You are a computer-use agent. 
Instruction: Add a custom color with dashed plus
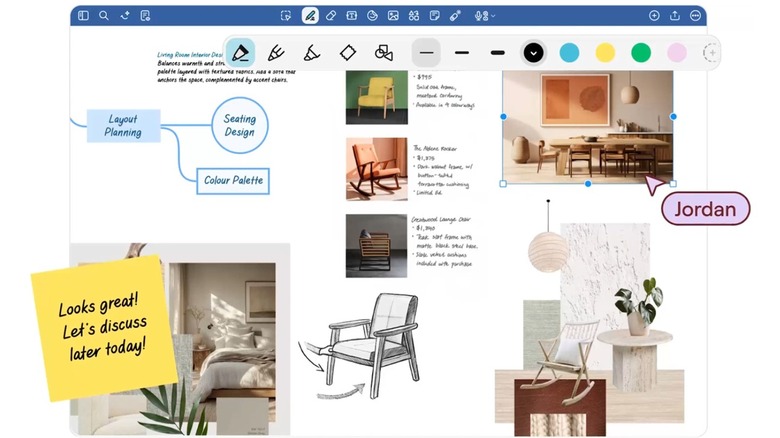712,53
